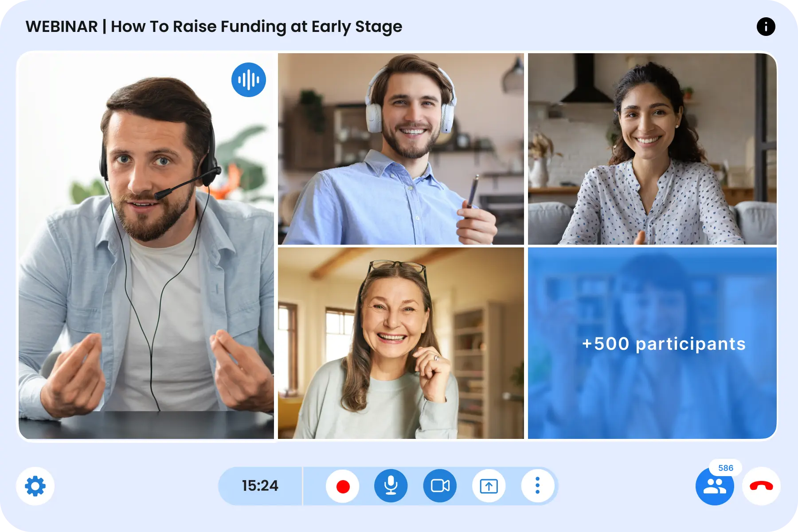Open more options three-dot menu
Image resolution: width=798 pixels, height=532 pixels.
coord(537,486)
